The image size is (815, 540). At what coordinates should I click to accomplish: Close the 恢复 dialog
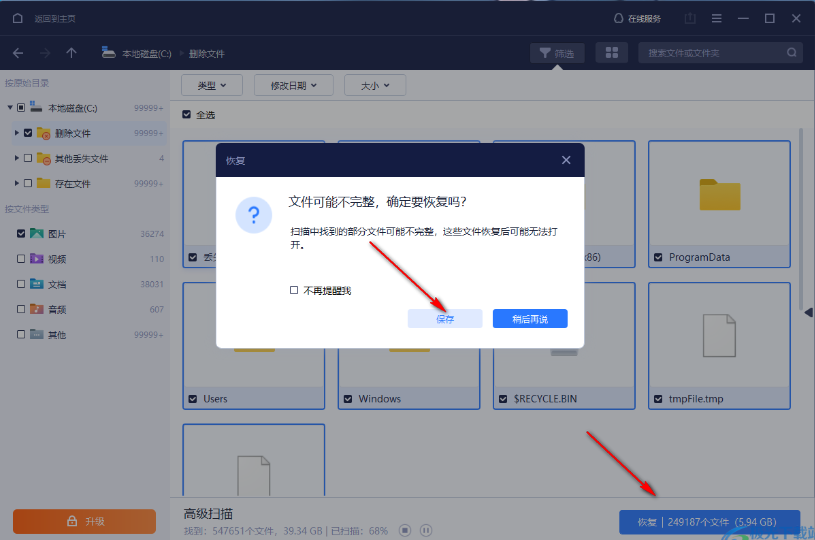point(566,160)
